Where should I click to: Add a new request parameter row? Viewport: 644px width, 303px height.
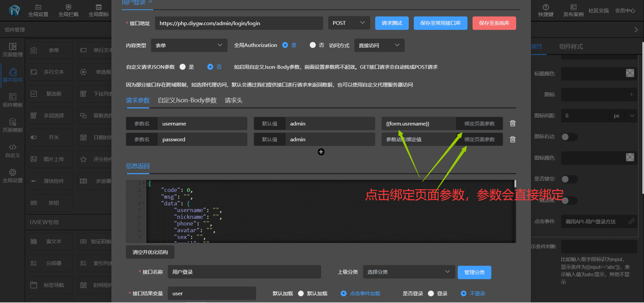click(x=321, y=152)
